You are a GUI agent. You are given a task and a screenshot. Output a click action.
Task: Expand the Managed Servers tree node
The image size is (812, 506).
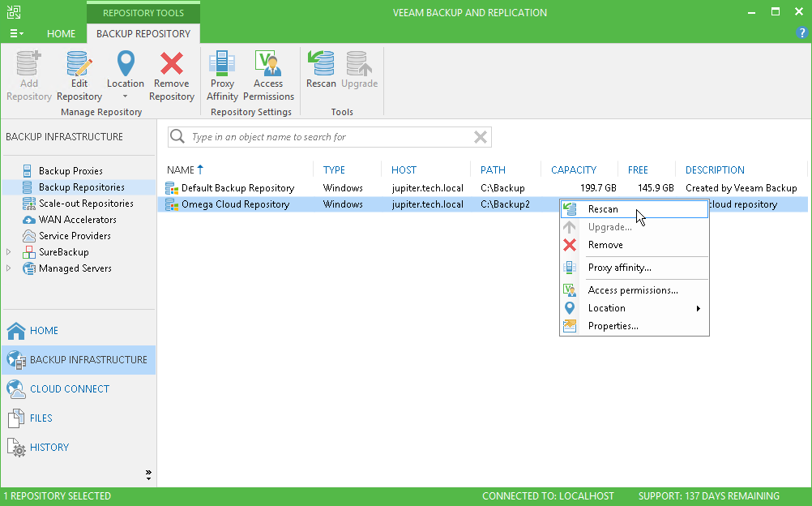tap(8, 268)
